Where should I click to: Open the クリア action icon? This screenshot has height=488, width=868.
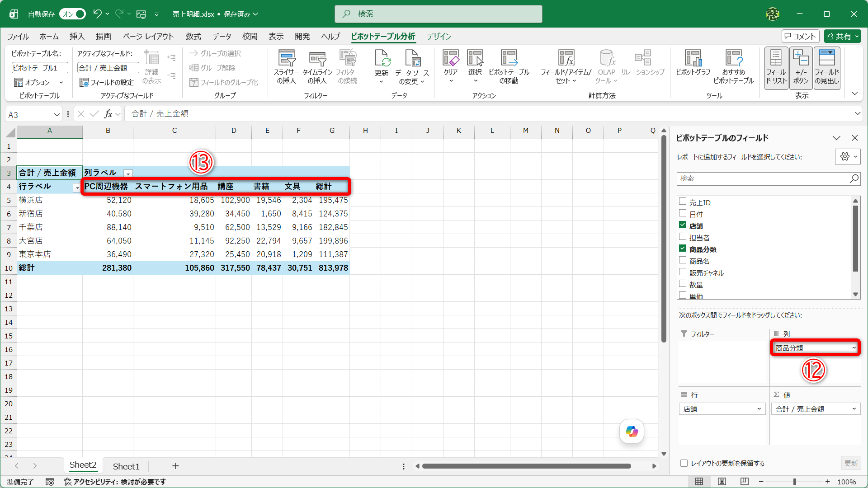(x=451, y=67)
